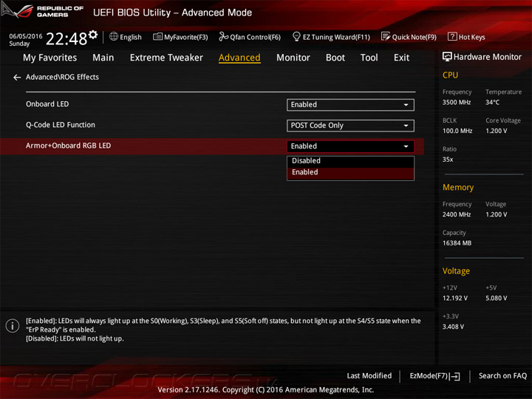532x399 pixels.
Task: Click the EZ Tuning Wizard bulb icon
Action: pyautogui.click(x=296, y=36)
